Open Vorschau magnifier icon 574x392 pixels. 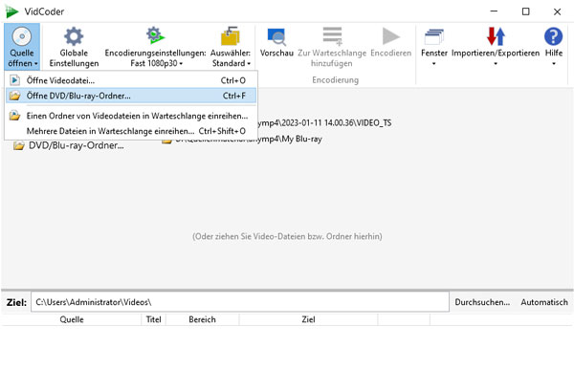click(x=276, y=36)
